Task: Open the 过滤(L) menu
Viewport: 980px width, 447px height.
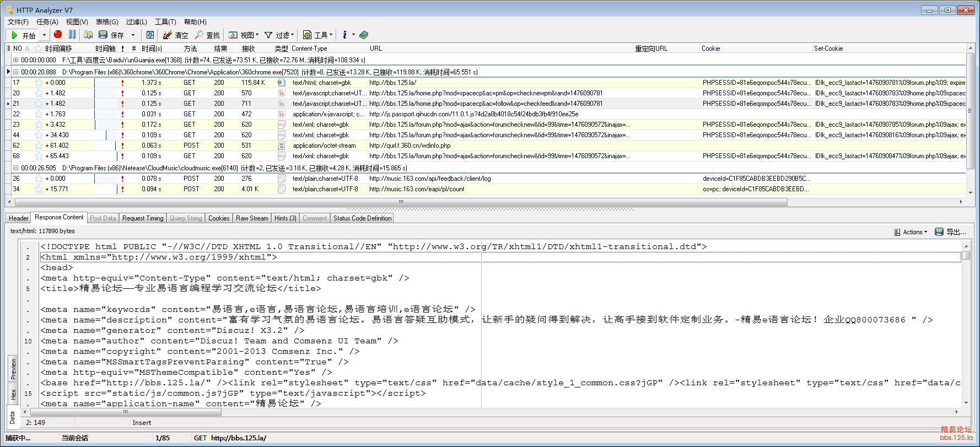Action: click(x=137, y=22)
